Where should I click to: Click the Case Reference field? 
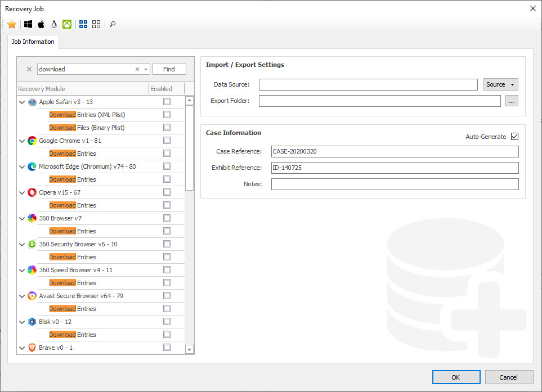pos(395,151)
